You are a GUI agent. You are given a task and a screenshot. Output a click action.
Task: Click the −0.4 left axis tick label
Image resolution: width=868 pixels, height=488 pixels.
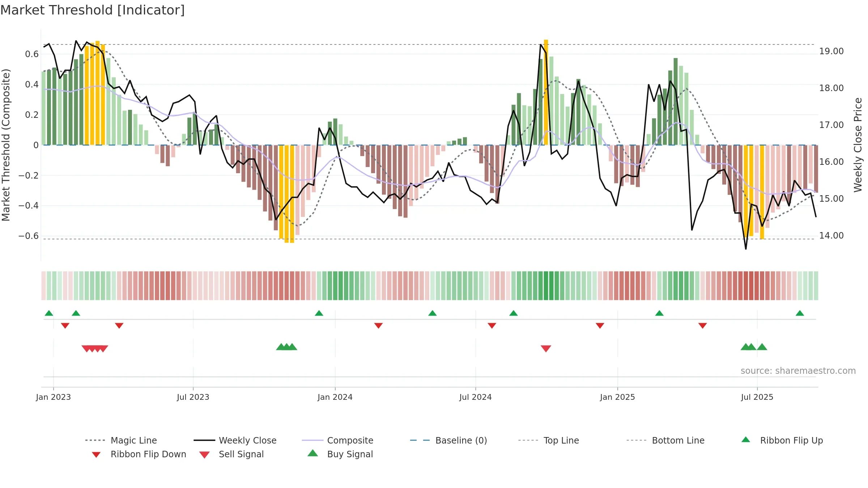28,206
